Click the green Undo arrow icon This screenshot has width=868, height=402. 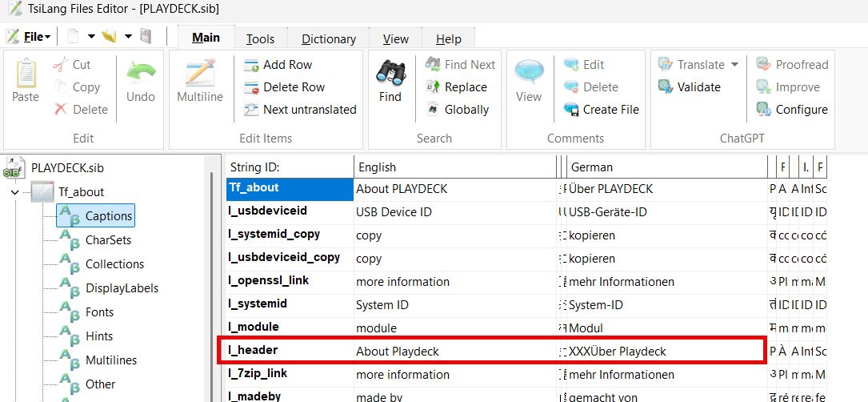(x=140, y=74)
